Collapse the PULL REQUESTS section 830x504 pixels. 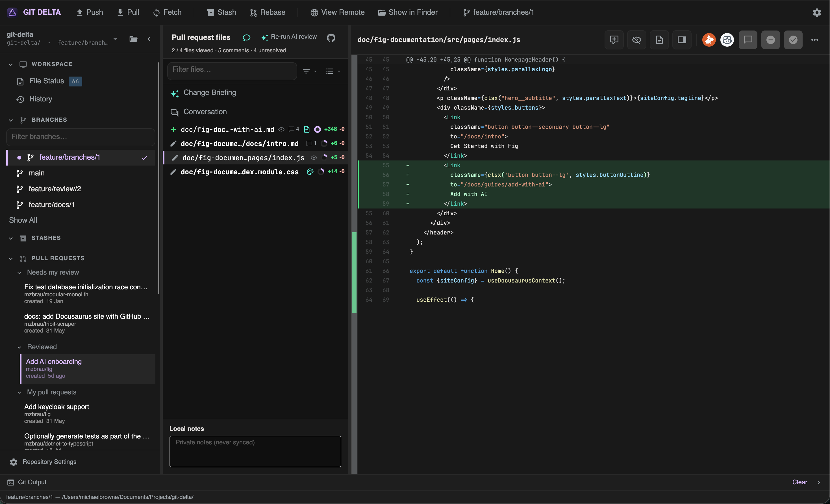point(11,258)
